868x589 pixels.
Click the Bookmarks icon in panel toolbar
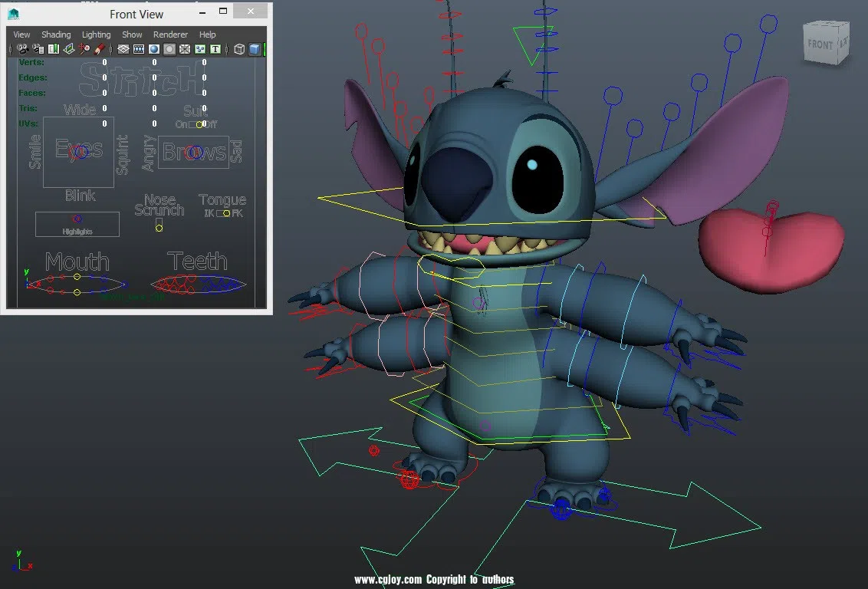click(53, 49)
